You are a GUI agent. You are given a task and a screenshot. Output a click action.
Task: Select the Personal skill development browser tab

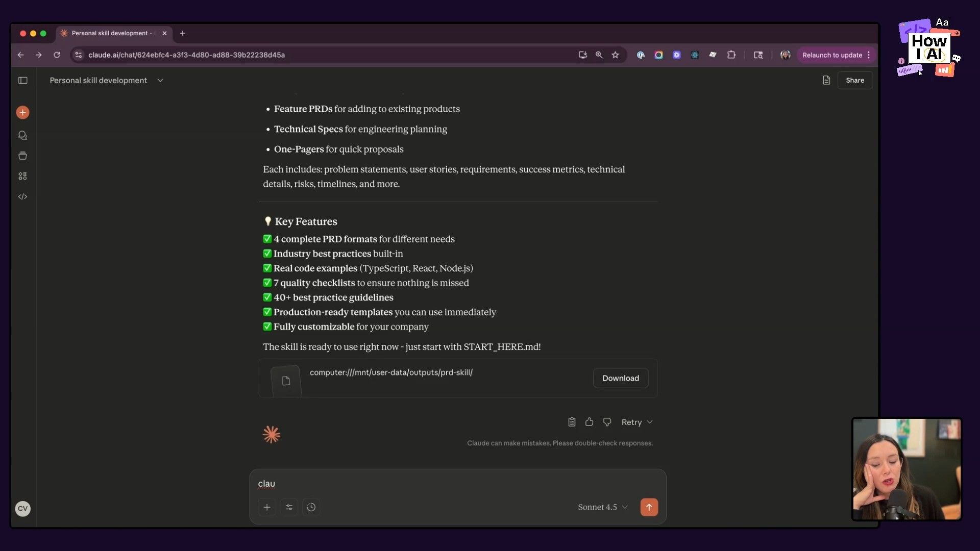[110, 33]
